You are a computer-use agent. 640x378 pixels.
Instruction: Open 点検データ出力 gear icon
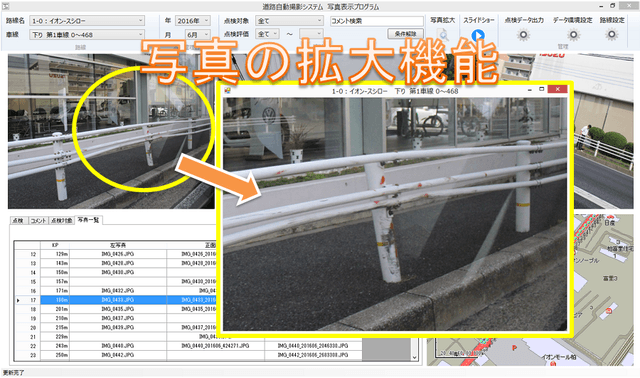[523, 35]
